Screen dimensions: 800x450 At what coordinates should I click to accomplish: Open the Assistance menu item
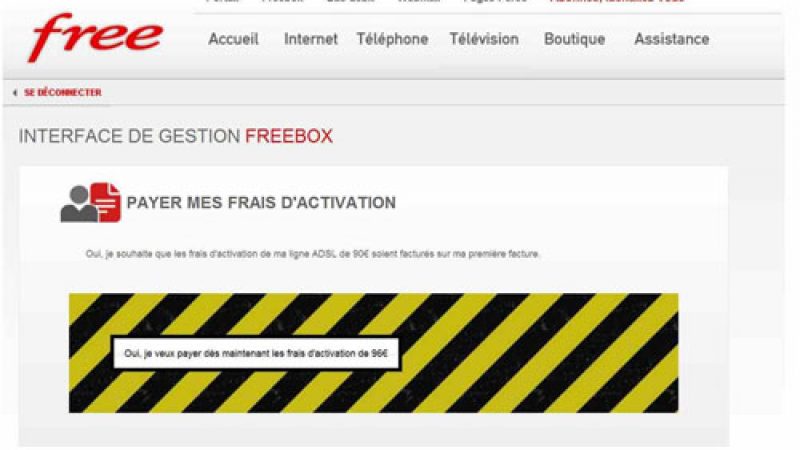(671, 39)
